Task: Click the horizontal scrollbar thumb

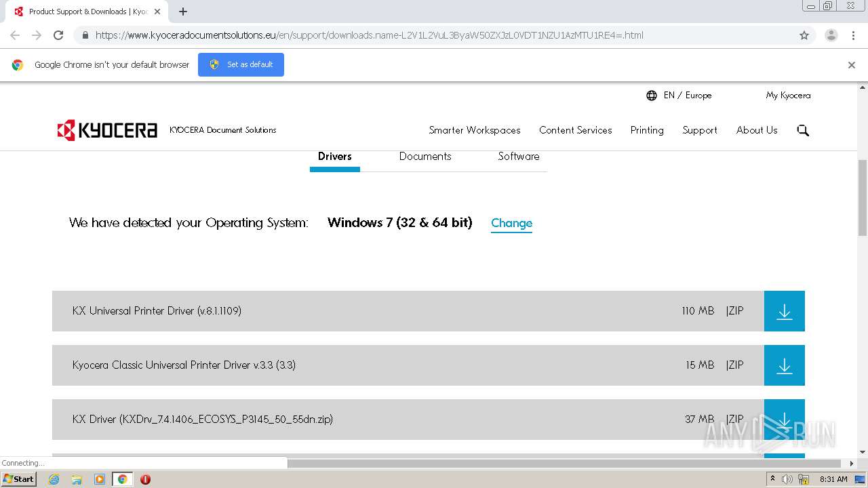Action: pyautogui.click(x=566, y=464)
